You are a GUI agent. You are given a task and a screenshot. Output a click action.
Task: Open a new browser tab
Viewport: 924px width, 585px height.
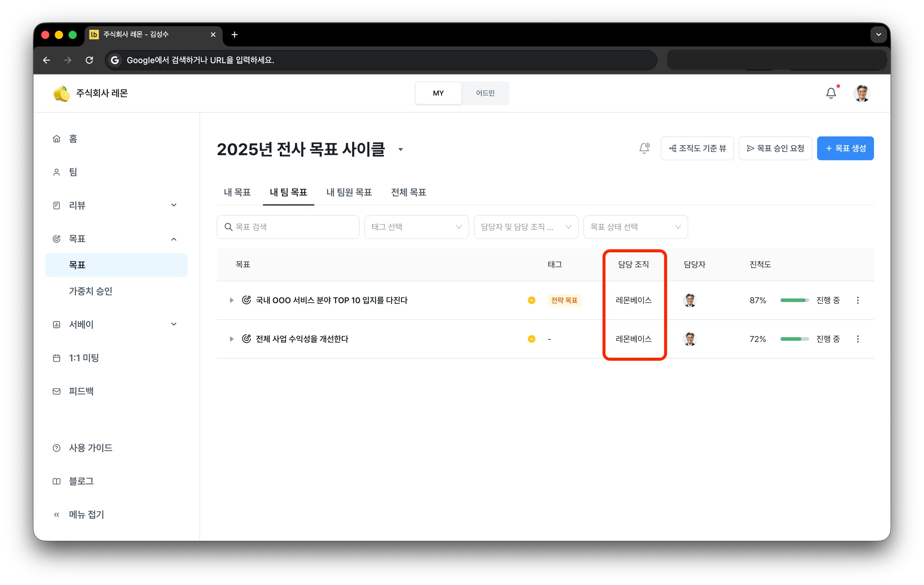tap(235, 35)
